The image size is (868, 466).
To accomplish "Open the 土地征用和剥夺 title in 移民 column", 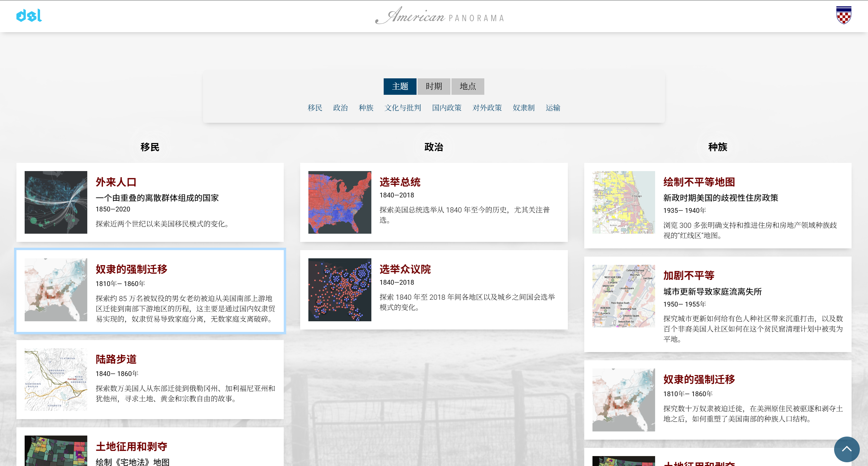I will pos(131,446).
